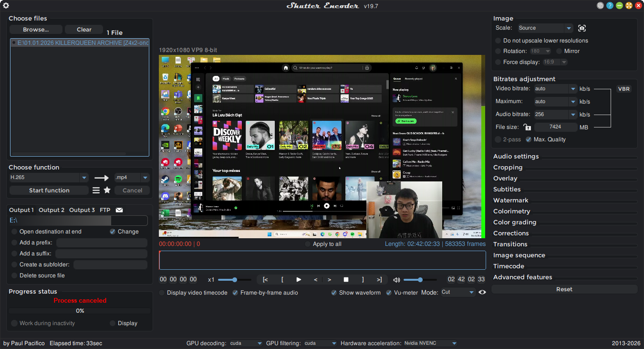Viewport: 644px width, 349px height.
Task: Open the .mp4 extension dropdown
Action: coord(132,178)
